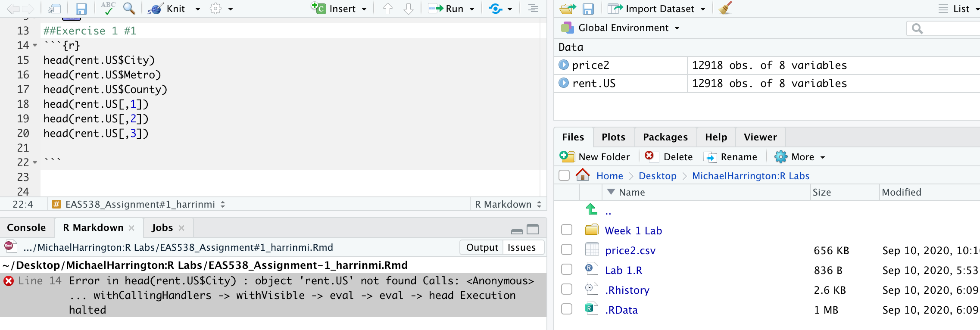980x330 pixels.
Task: Expand the rent.US data frame
Action: tap(564, 83)
